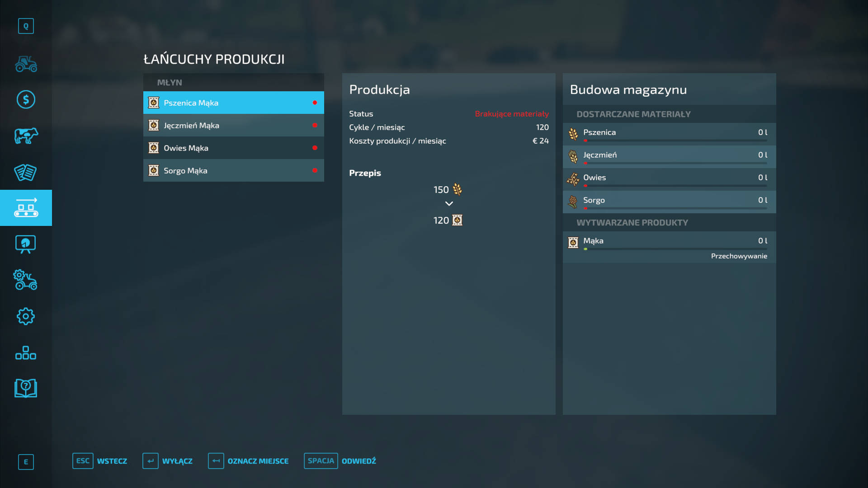Click the Enter key icon near WYŁĄCZ
This screenshot has height=488, width=868.
coord(151,461)
